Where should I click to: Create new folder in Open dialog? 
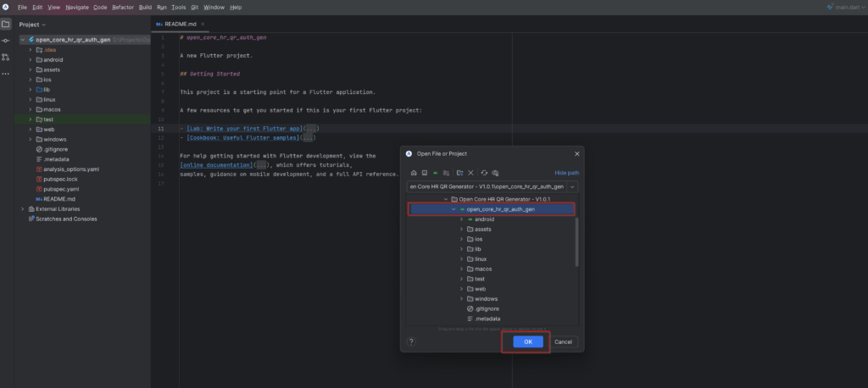coord(460,173)
